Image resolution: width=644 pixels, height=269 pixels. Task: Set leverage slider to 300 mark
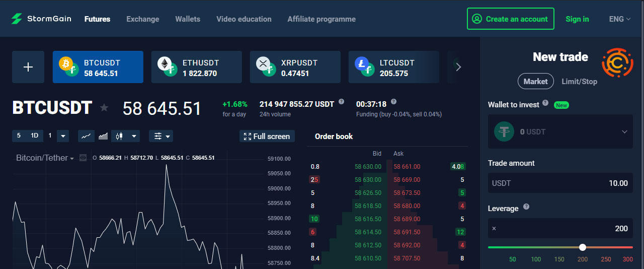pyautogui.click(x=627, y=259)
